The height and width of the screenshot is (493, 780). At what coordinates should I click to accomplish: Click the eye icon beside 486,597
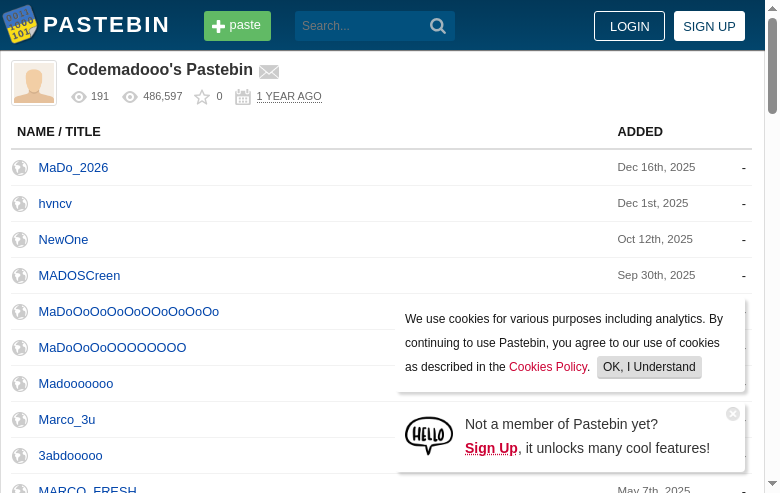click(x=130, y=97)
